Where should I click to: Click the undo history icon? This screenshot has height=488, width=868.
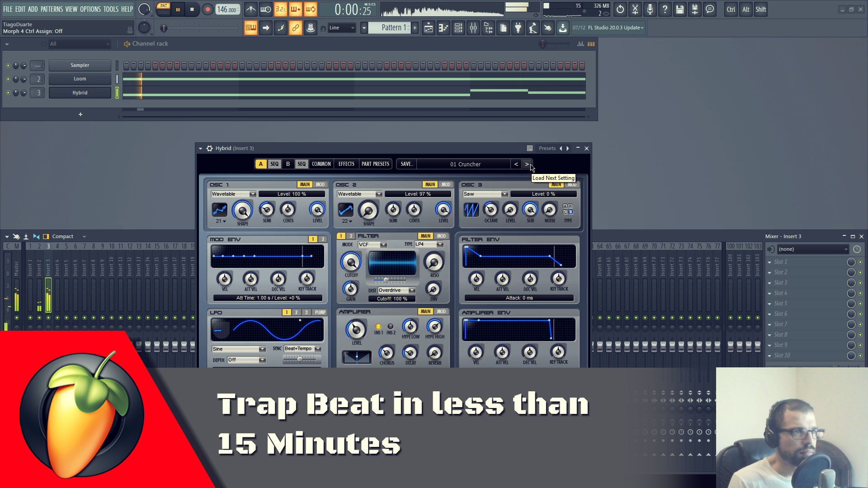click(x=620, y=9)
